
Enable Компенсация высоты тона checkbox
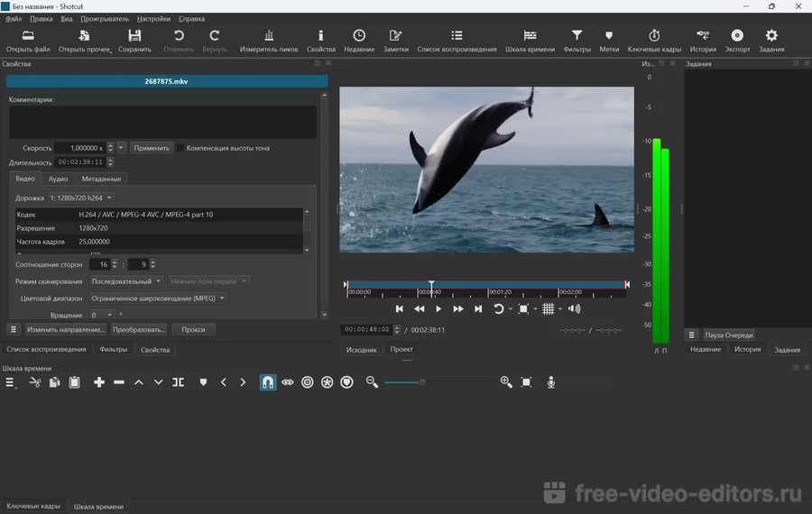point(180,148)
